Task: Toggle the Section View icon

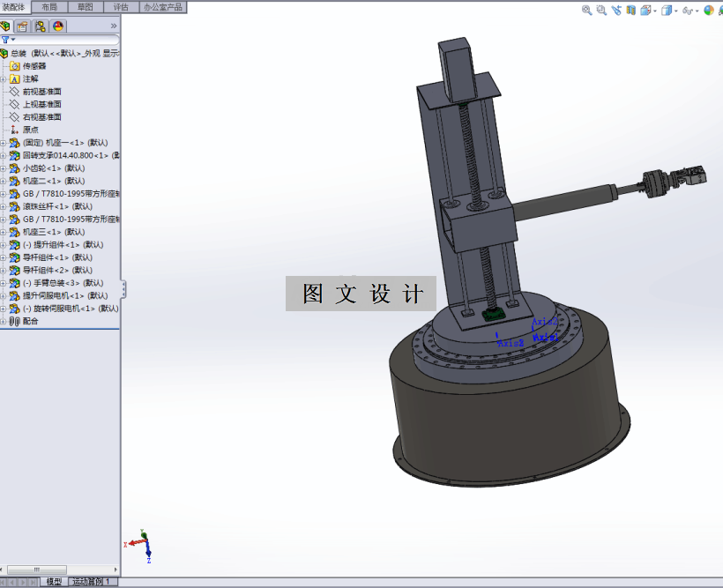Action: click(630, 11)
